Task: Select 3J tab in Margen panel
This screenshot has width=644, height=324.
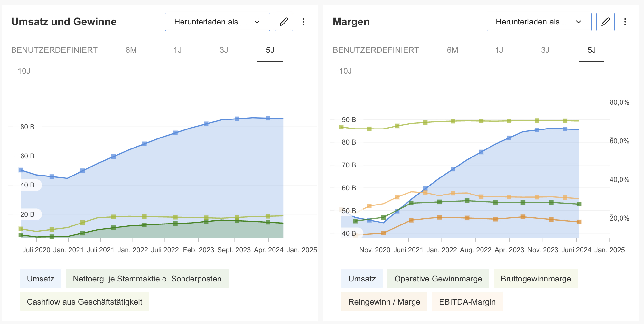Action: 545,50
